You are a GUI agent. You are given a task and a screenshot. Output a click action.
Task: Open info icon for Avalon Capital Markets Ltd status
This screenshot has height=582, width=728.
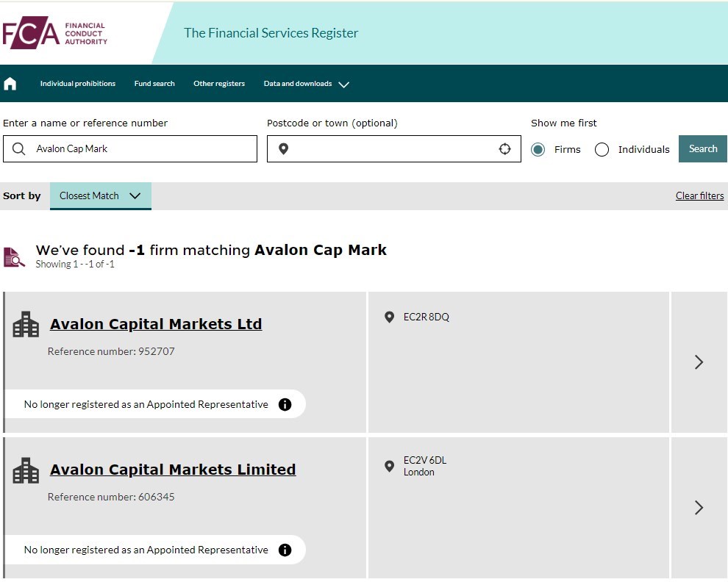285,405
